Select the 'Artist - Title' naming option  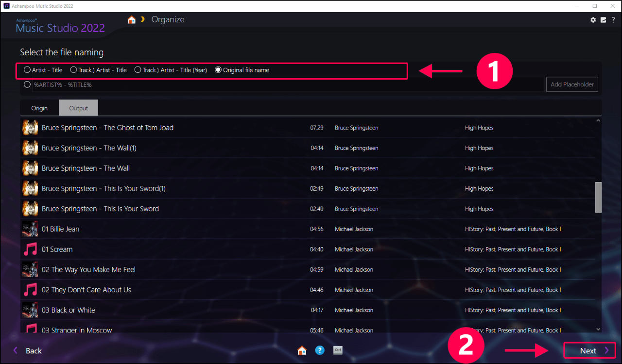point(43,70)
